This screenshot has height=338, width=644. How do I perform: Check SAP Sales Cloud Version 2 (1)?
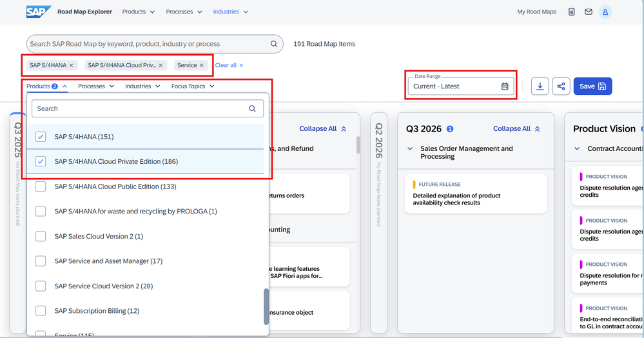[x=41, y=237]
